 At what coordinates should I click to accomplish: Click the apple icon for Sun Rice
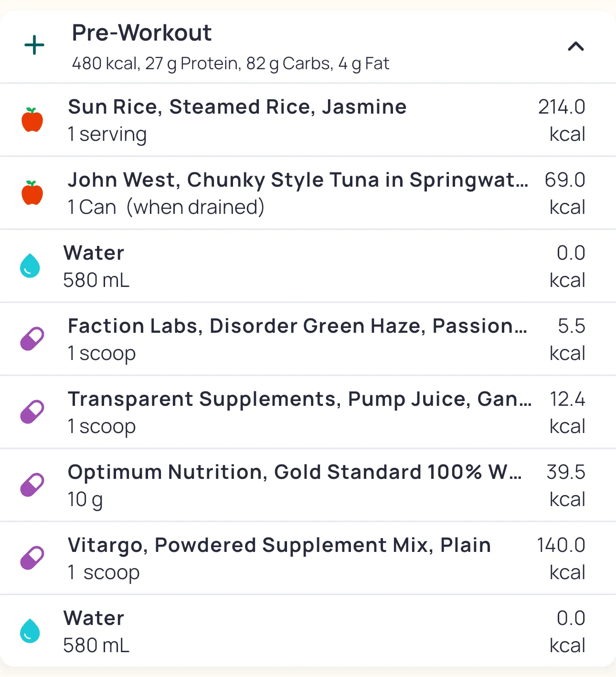(x=32, y=120)
